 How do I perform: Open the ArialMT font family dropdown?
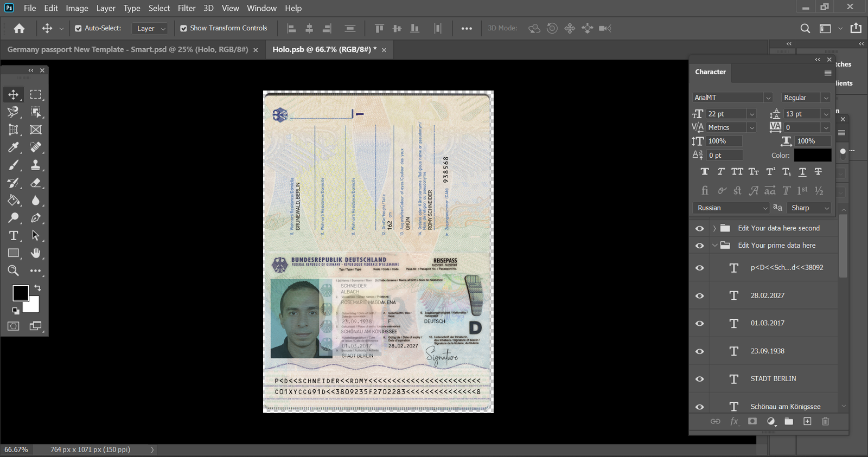[768, 98]
